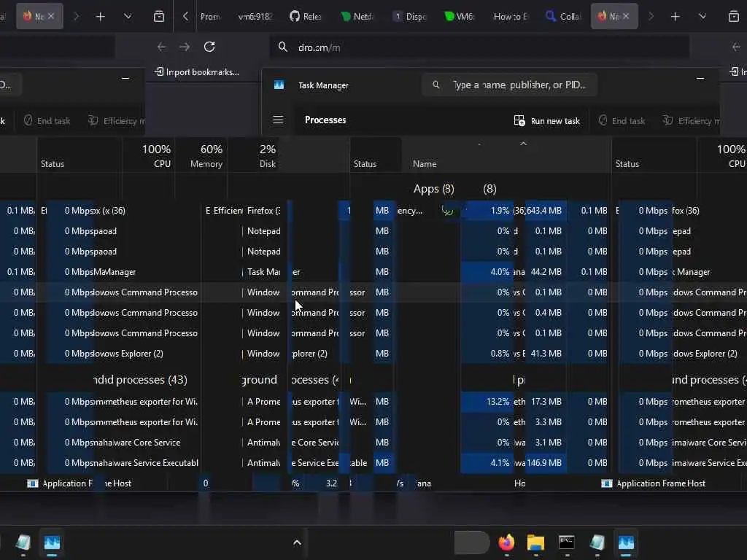
Task: Open Task Manager taskbar icon at the right end
Action: tap(626, 542)
